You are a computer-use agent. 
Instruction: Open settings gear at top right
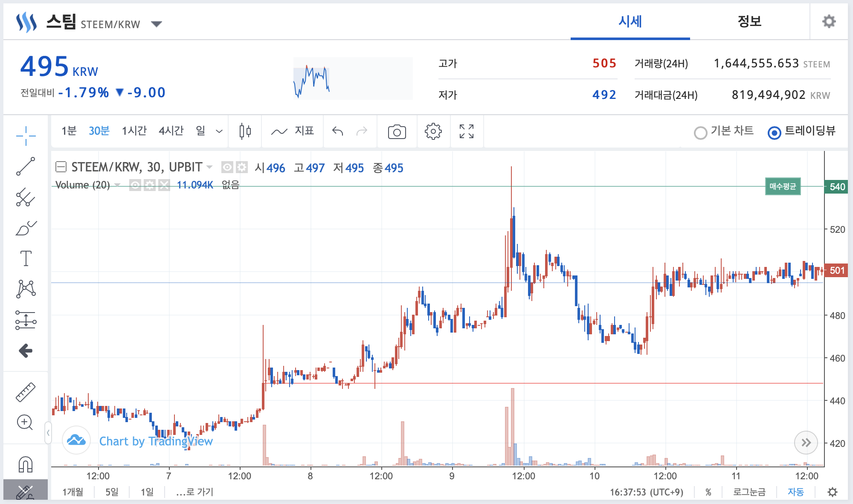pyautogui.click(x=829, y=21)
